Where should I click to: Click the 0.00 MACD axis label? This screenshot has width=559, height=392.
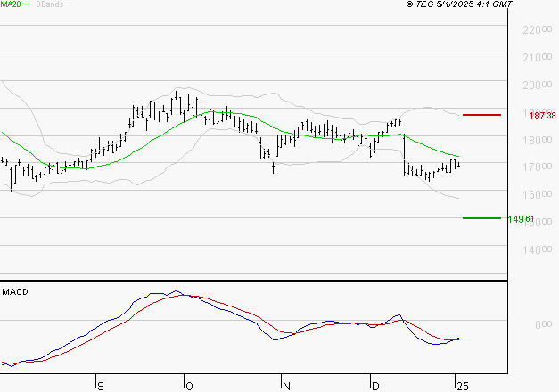click(x=543, y=324)
